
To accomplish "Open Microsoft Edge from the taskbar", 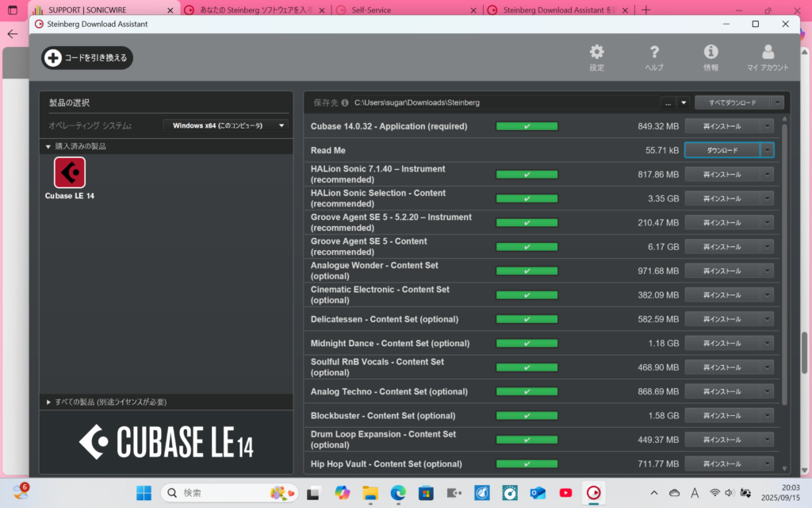I will (x=398, y=493).
